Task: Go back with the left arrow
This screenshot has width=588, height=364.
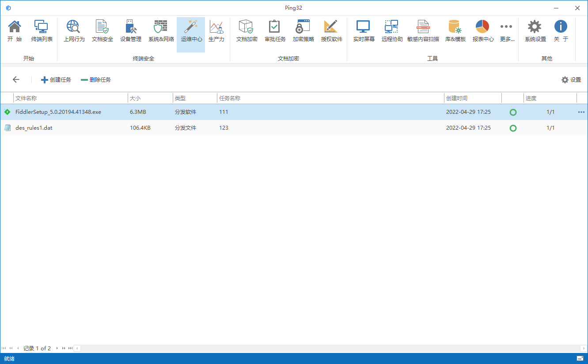Action: (x=16, y=80)
